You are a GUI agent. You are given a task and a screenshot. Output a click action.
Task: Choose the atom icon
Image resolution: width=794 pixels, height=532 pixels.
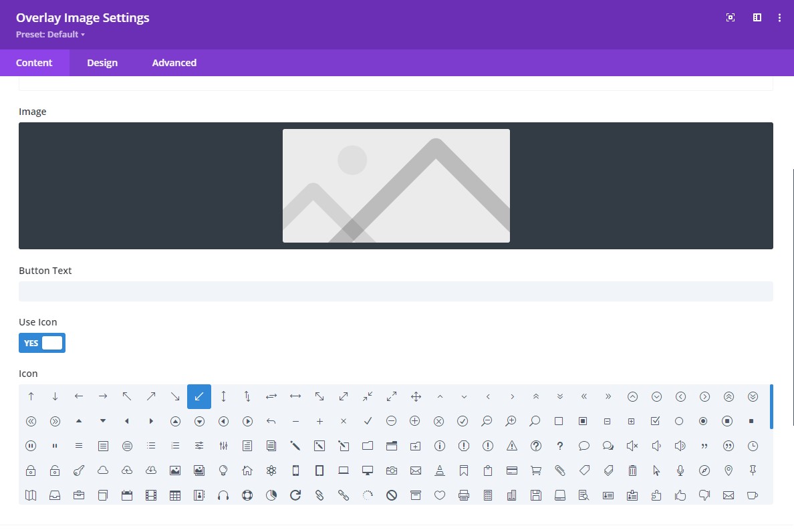(x=271, y=471)
